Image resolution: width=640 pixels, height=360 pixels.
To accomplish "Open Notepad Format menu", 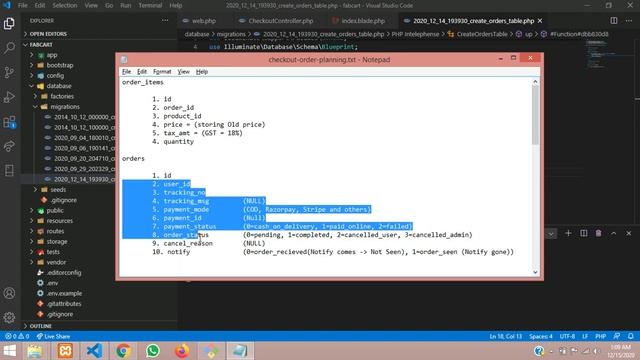I will tap(162, 71).
